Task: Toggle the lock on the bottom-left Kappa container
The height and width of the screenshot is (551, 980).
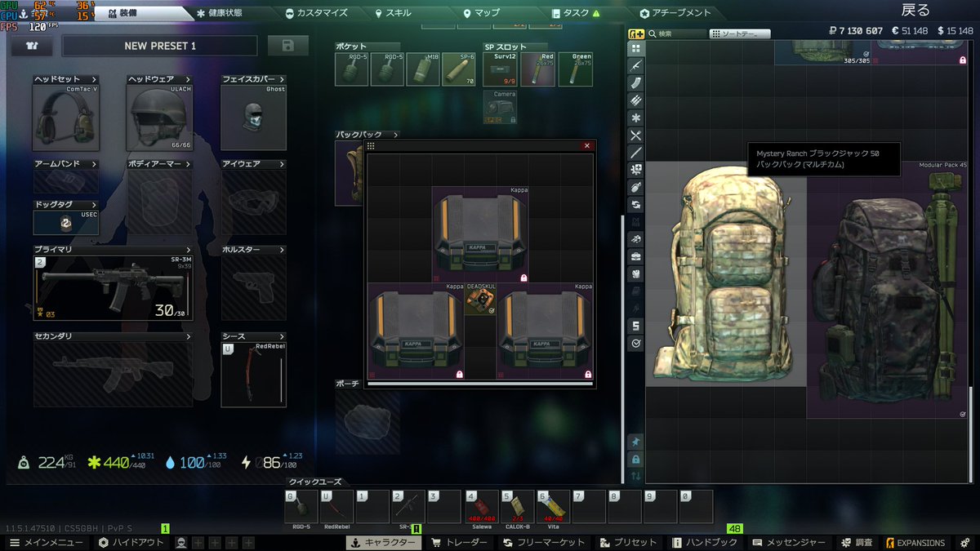Action: (460, 374)
